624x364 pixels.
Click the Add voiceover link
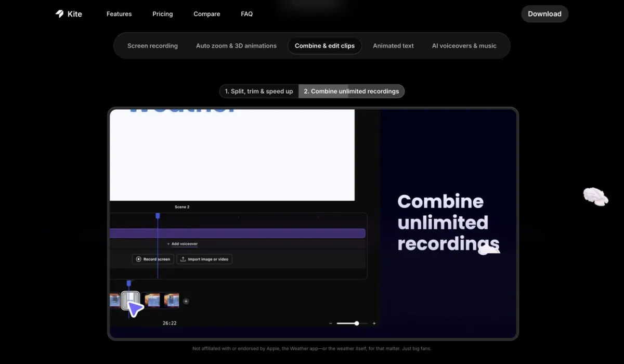[182, 244]
